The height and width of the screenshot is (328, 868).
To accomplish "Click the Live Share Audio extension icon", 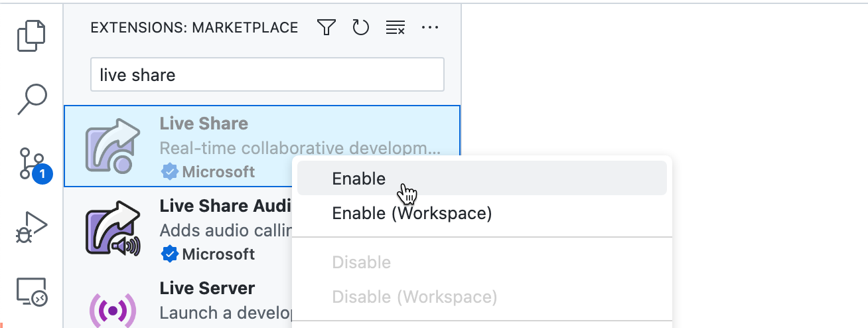I will pos(112,228).
